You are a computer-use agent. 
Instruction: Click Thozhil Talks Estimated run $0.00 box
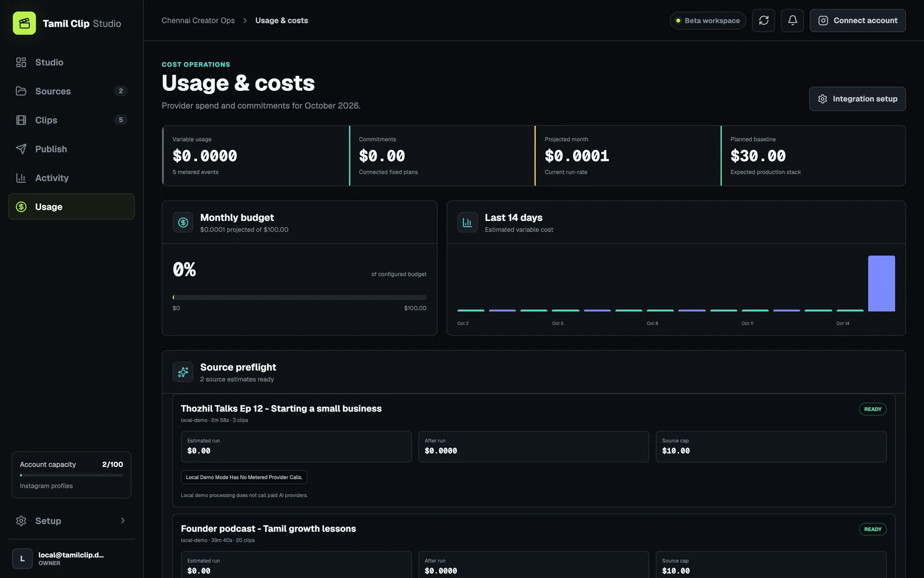point(296,446)
